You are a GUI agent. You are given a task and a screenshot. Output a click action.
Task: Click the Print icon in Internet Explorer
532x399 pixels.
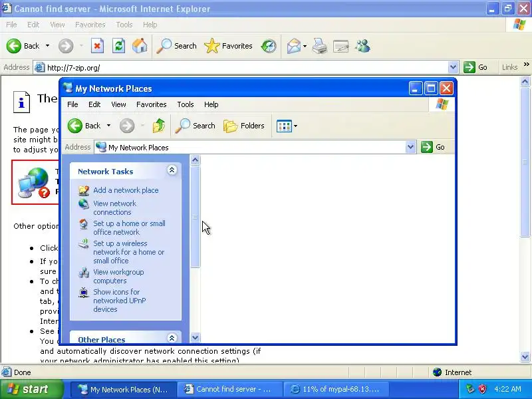[x=319, y=46]
